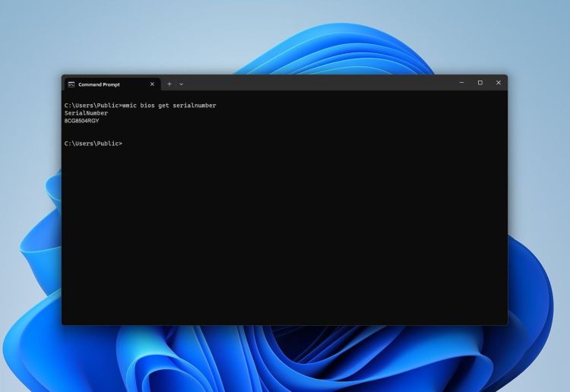This screenshot has width=570, height=392.
Task: Click the serial number 8CG8504RGY
Action: [x=82, y=121]
